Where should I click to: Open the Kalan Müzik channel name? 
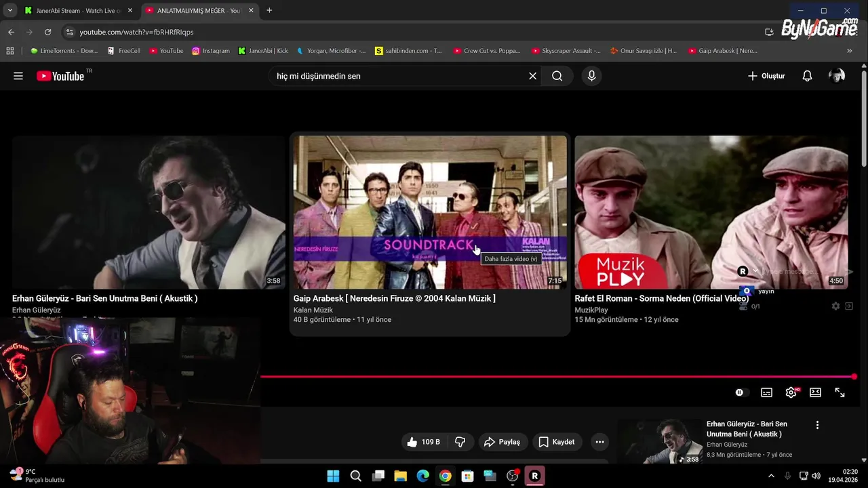tap(313, 310)
